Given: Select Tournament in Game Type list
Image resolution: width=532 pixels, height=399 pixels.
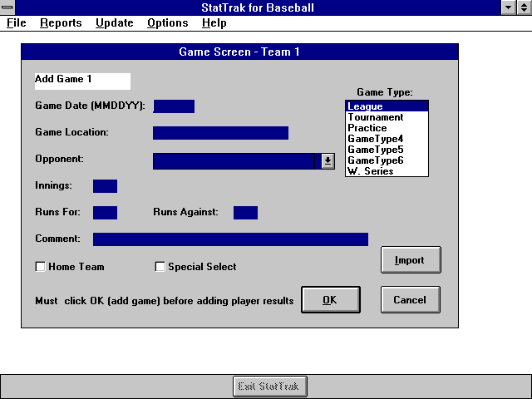Looking at the screenshot, I should point(375,117).
